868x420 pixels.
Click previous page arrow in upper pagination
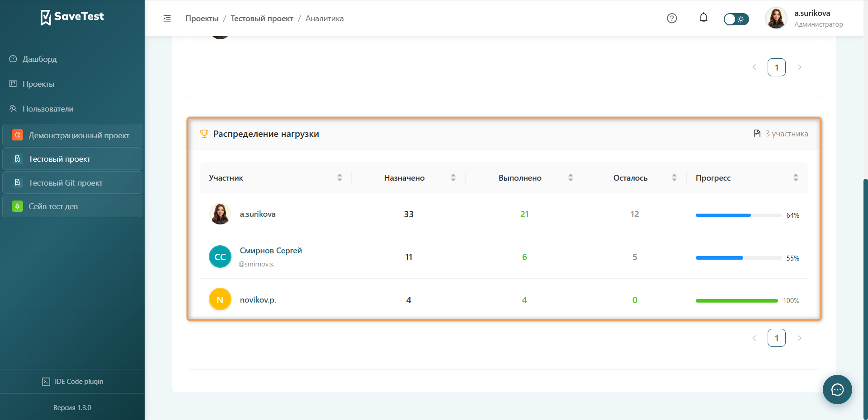754,67
